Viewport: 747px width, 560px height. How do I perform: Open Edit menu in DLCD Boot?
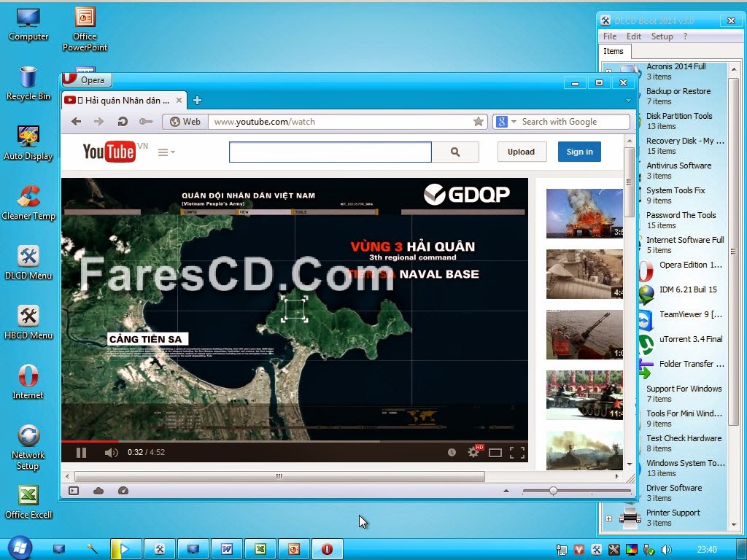pyautogui.click(x=634, y=36)
